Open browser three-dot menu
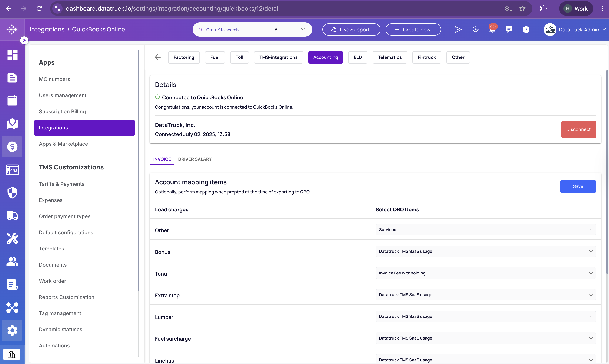 pos(602,9)
